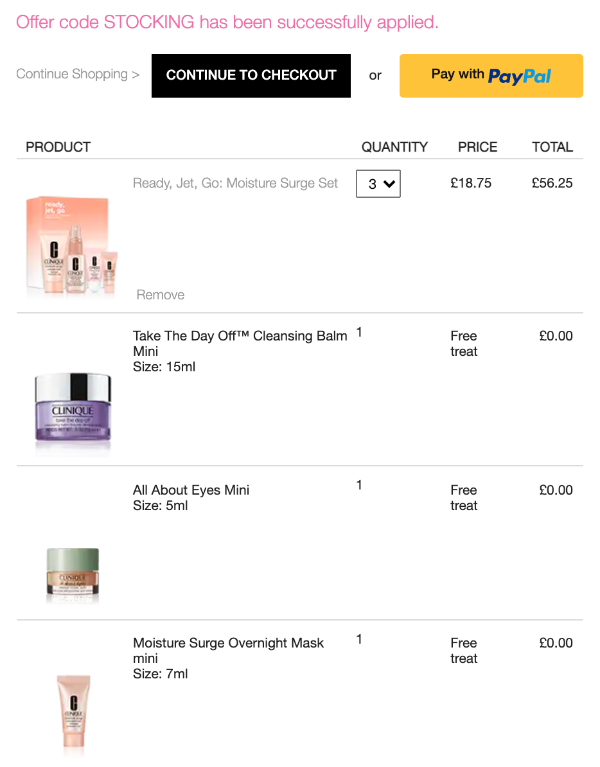The height and width of the screenshot is (767, 600).
Task: Click the £56.25 total for Moisture Surge Set
Action: (x=552, y=184)
